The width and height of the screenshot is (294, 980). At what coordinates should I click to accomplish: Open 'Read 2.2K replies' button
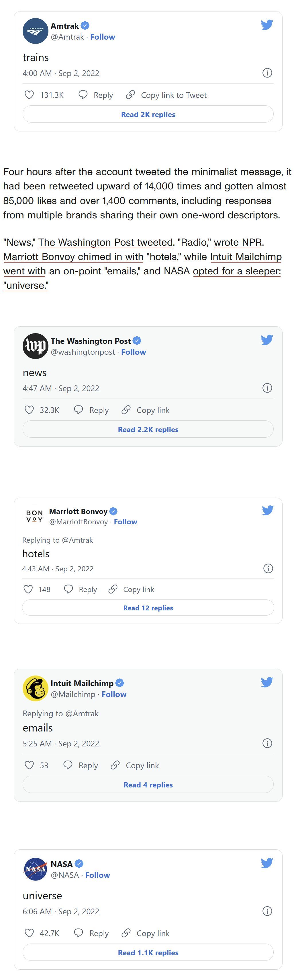[x=148, y=429]
